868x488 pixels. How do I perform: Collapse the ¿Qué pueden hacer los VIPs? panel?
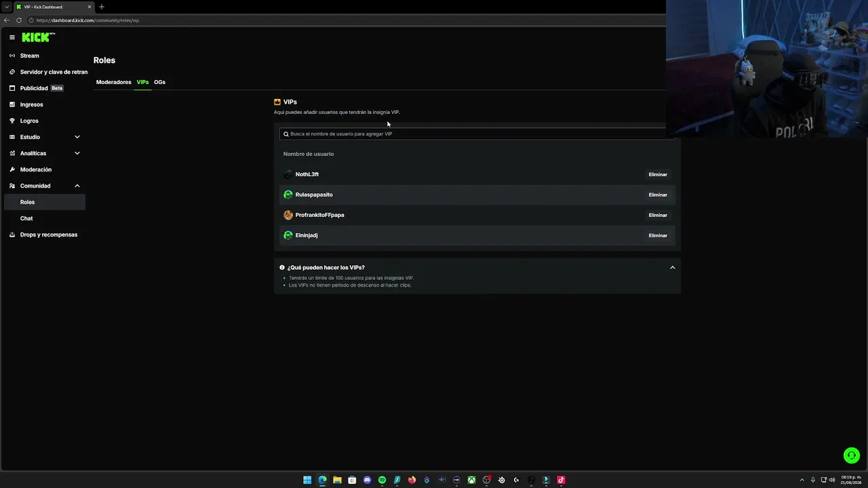coord(673,267)
